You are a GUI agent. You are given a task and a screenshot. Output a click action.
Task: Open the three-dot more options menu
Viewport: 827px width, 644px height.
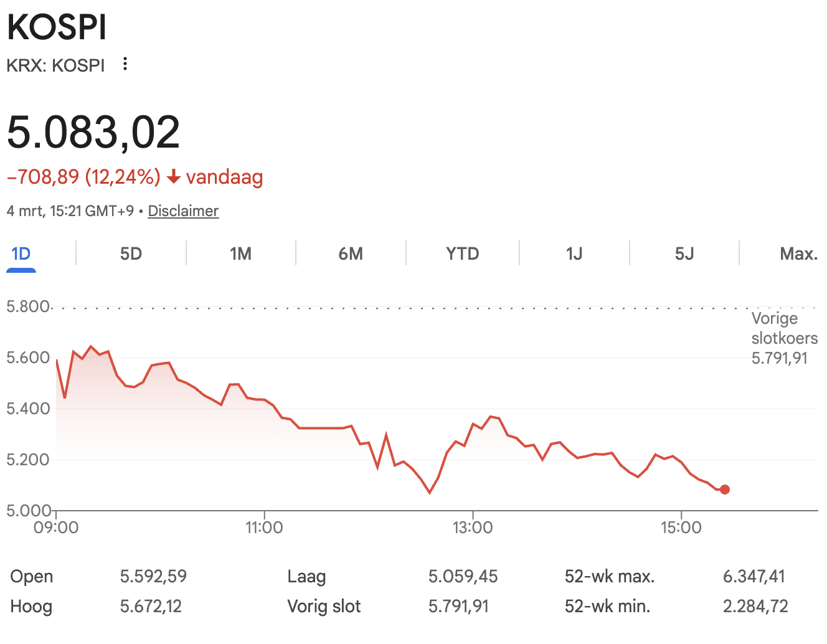click(x=125, y=64)
